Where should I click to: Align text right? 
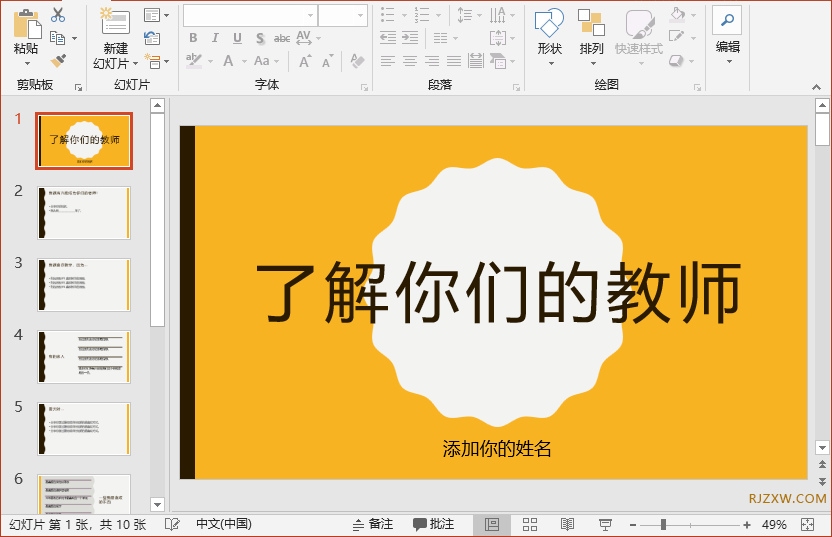pyautogui.click(x=432, y=61)
